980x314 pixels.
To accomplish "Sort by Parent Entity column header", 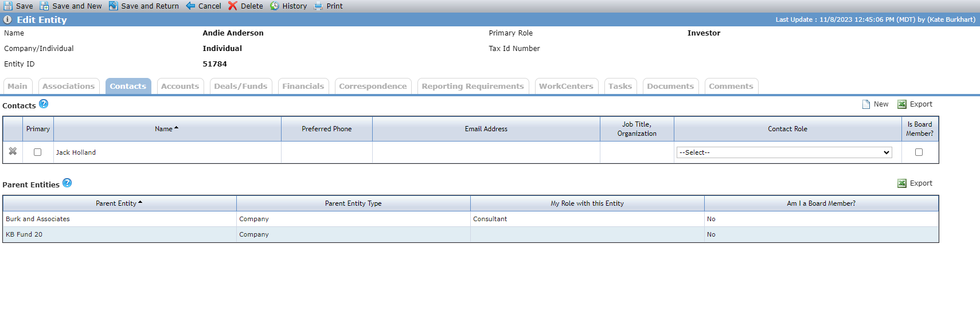I will 119,203.
